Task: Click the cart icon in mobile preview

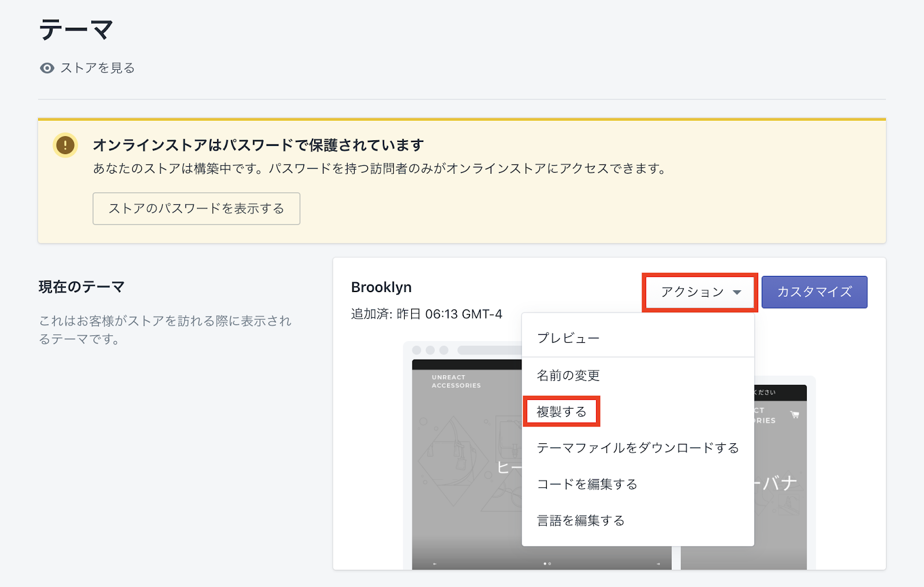Action: (x=795, y=415)
